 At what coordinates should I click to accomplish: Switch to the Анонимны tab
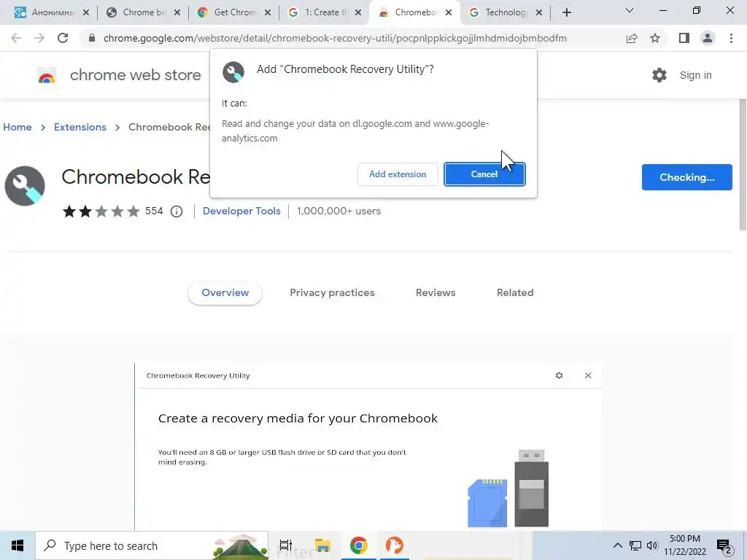[x=52, y=12]
